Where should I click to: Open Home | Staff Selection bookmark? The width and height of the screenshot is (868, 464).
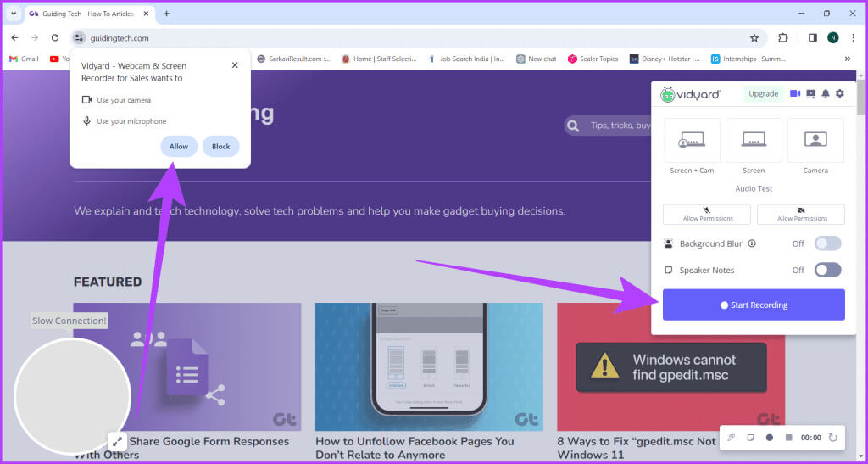[379, 59]
